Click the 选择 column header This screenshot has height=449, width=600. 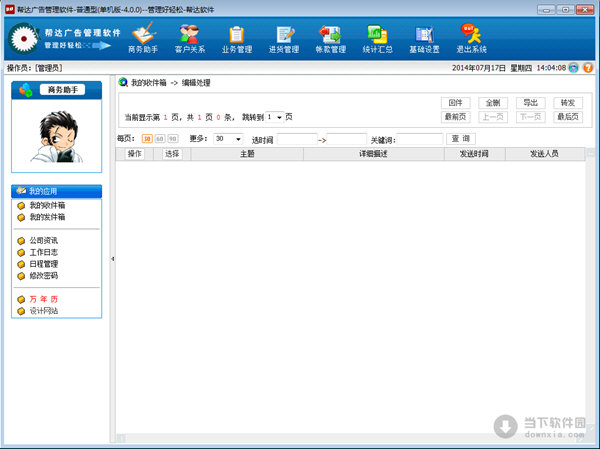(172, 154)
